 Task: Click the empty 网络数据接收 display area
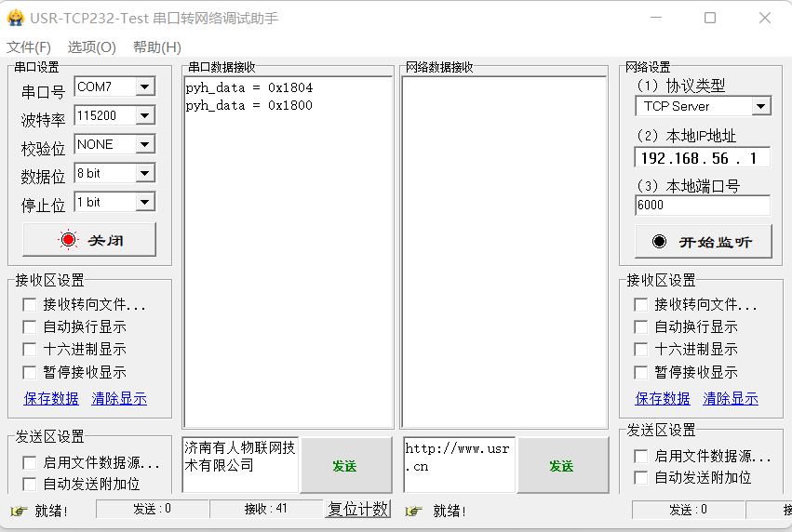504,252
